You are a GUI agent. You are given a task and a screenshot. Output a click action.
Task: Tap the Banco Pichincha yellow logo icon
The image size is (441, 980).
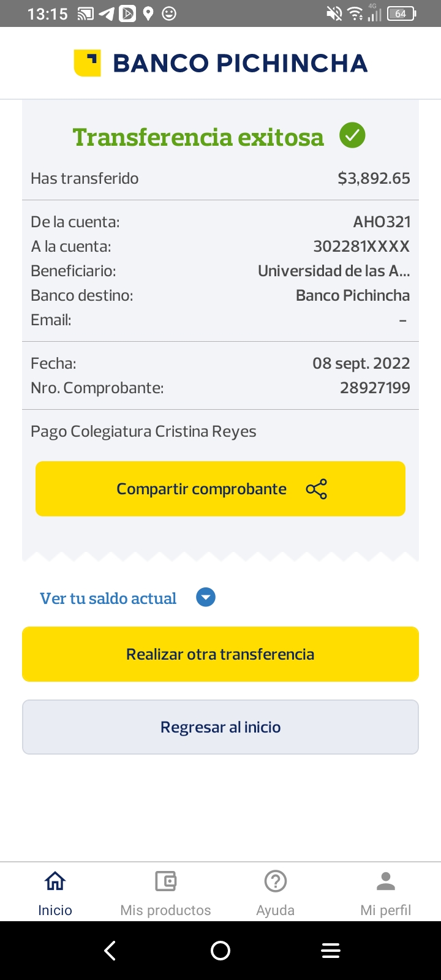87,63
